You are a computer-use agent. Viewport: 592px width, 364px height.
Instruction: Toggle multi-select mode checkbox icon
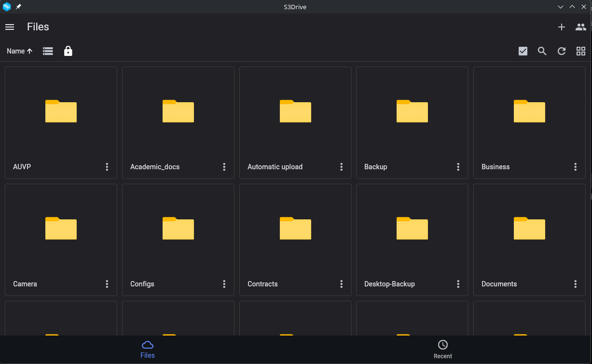coord(523,51)
